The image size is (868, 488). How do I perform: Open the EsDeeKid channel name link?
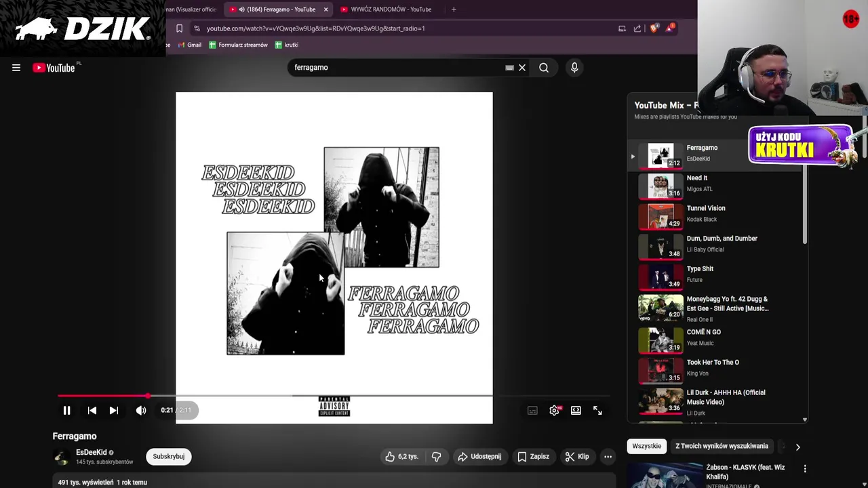[x=91, y=452]
